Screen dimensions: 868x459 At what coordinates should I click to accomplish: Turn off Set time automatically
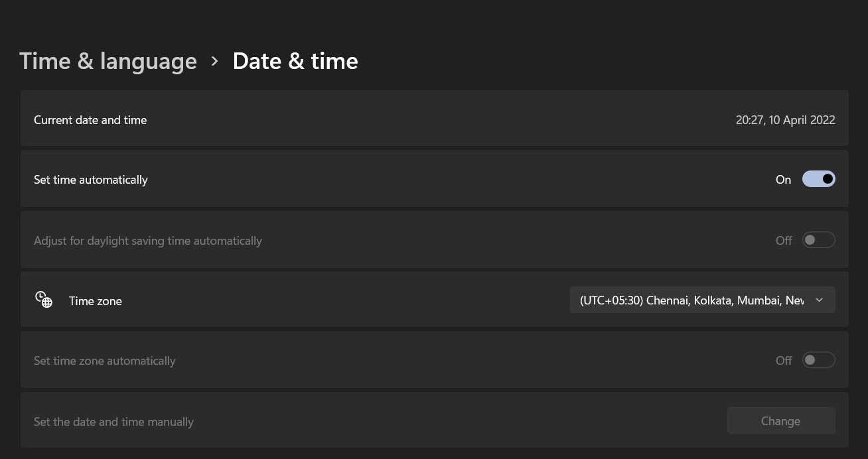coord(819,178)
